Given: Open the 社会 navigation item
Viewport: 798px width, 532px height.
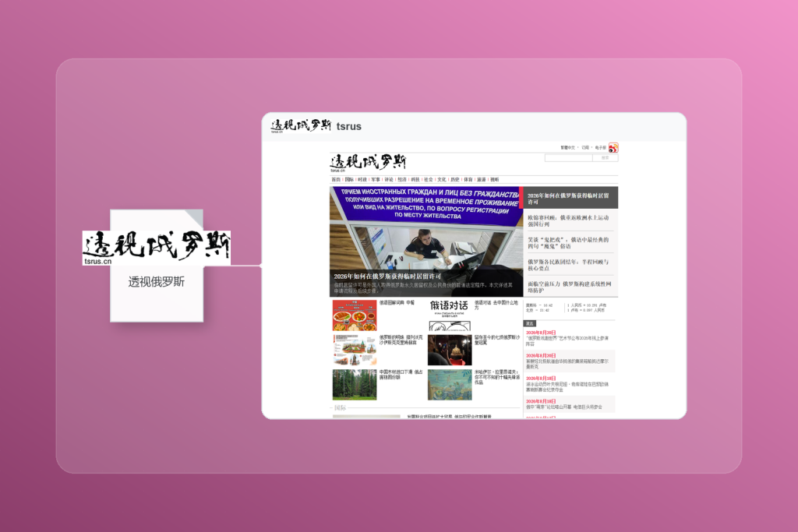Looking at the screenshot, I should 429,179.
